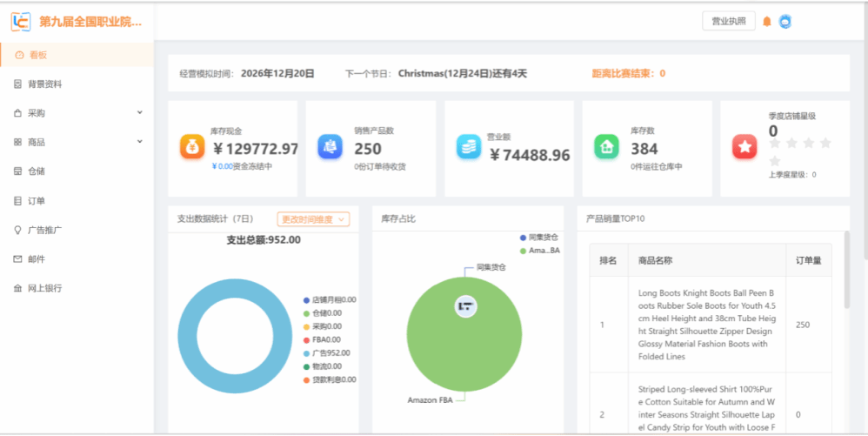Toggle FBA0.00 legend item
This screenshot has width=868, height=436.
pos(322,339)
